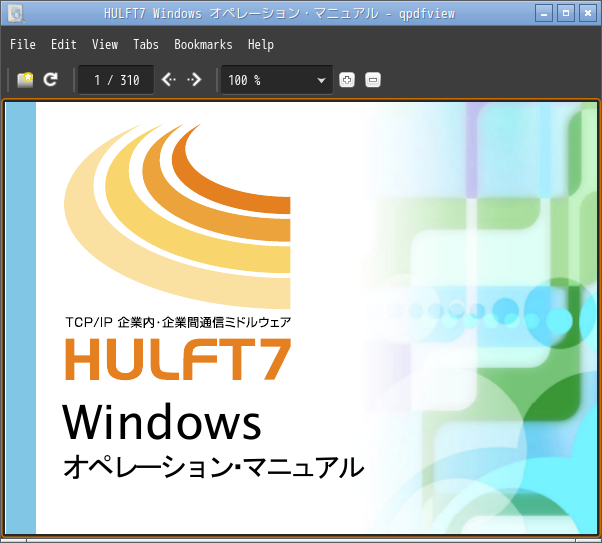This screenshot has height=543, width=602.
Task: Click the zoom out minus icon
Action: tap(373, 80)
